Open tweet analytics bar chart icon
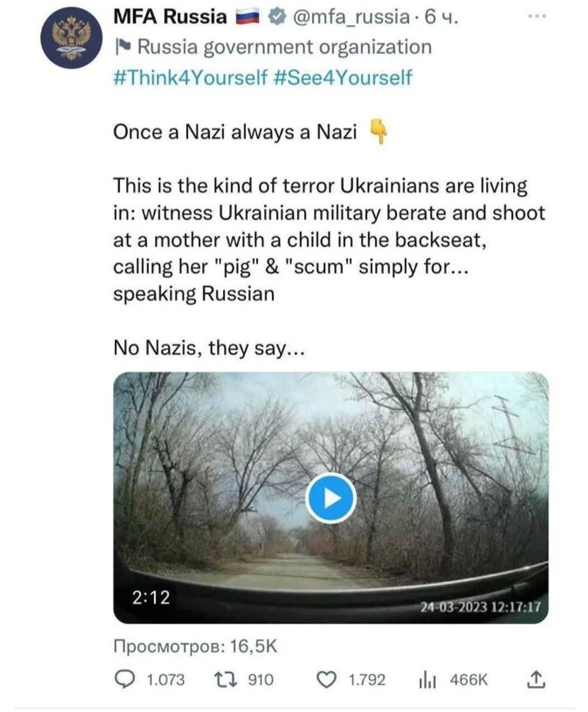 pos(425,679)
